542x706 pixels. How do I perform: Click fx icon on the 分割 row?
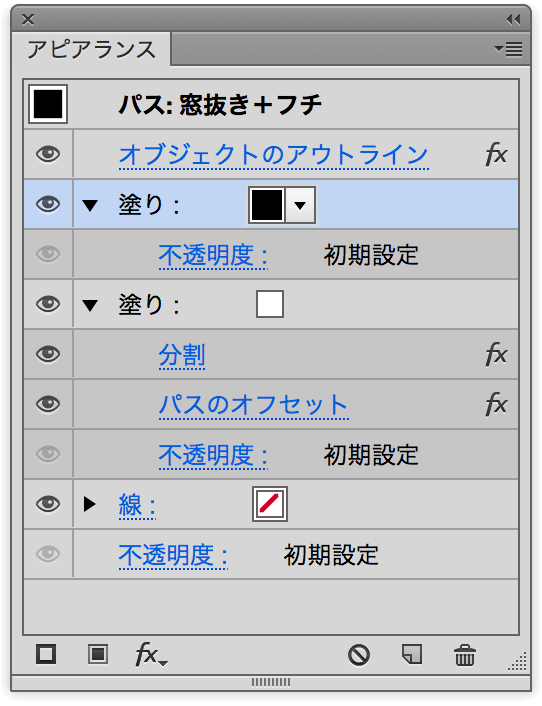(x=497, y=354)
